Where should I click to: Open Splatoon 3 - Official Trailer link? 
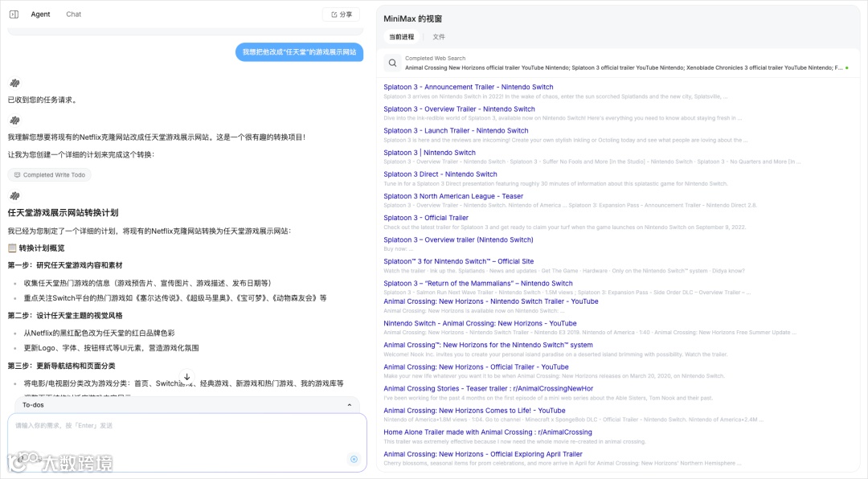click(x=426, y=218)
